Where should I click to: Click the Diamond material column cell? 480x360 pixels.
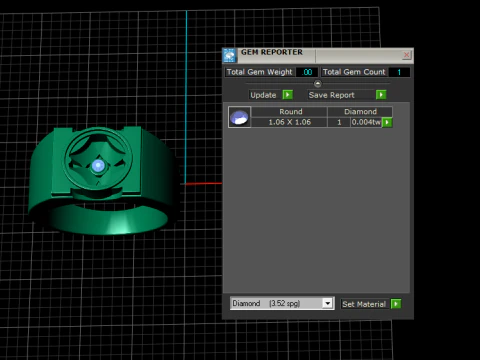pyautogui.click(x=360, y=112)
